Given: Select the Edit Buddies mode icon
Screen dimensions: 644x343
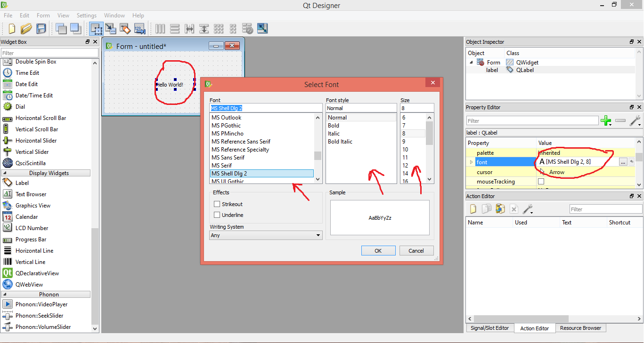Looking at the screenshot, I should (x=125, y=29).
